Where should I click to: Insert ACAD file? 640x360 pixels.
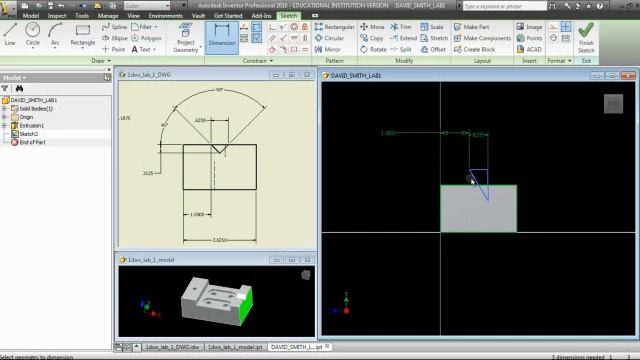pos(529,49)
